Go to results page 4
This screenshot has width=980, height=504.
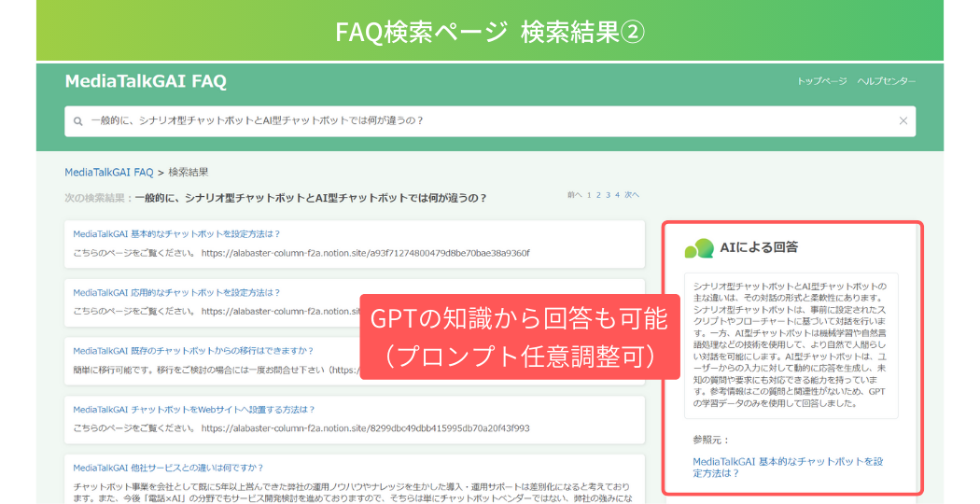pos(617,195)
